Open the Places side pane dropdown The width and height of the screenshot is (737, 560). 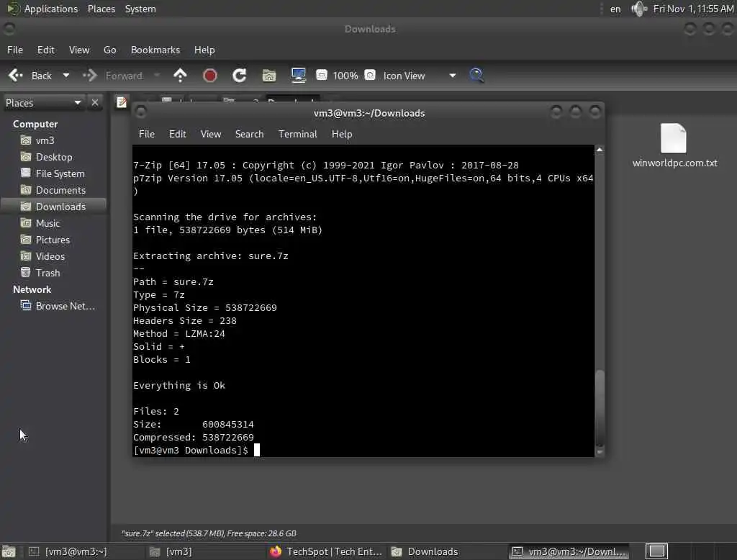(x=43, y=102)
